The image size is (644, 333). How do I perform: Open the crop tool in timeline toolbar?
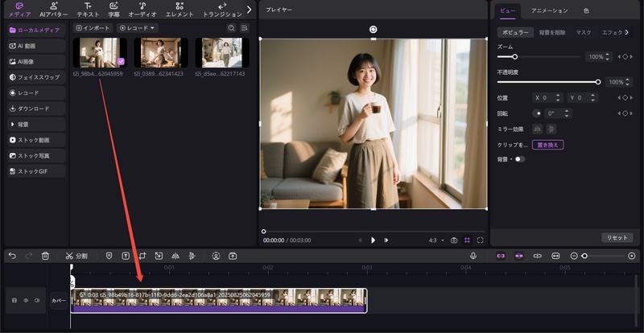[x=142, y=256]
